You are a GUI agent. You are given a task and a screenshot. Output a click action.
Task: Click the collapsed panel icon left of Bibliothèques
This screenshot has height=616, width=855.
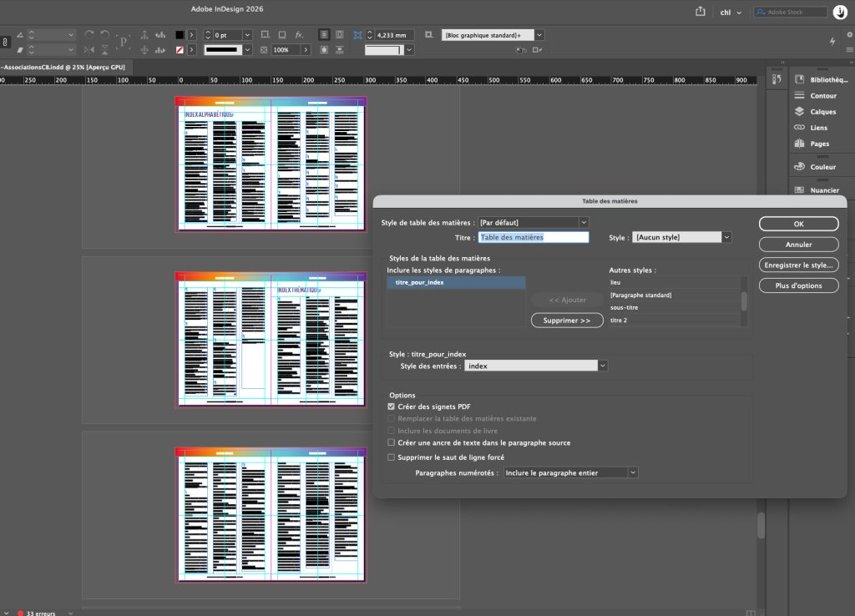coord(777,79)
